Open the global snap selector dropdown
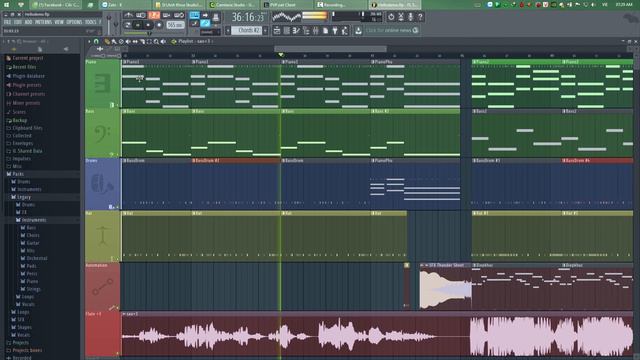Screen dimensions: 640x360 pyautogui.click(x=209, y=32)
